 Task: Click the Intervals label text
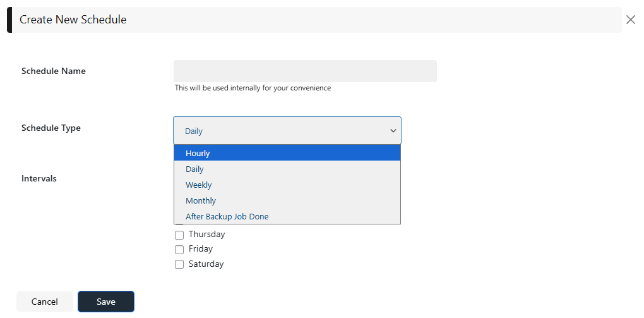pos(39,178)
